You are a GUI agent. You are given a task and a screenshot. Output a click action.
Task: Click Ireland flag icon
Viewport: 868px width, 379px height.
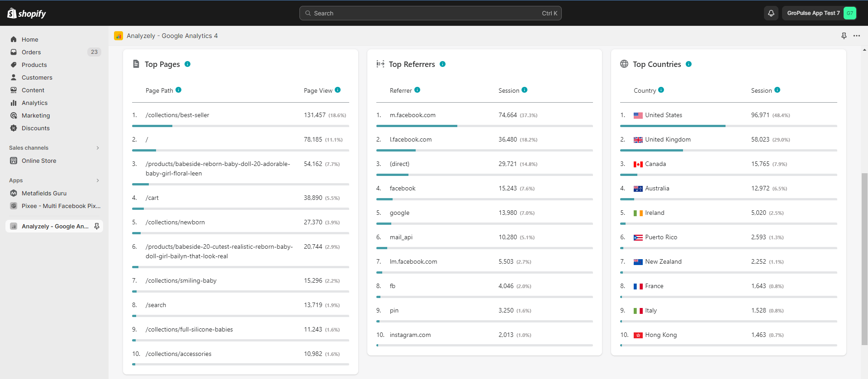(x=638, y=213)
